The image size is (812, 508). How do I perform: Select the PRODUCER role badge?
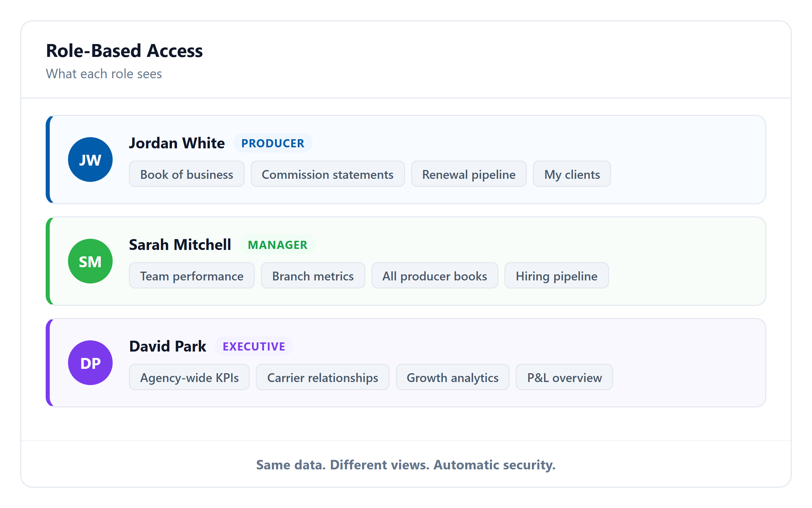click(x=273, y=143)
